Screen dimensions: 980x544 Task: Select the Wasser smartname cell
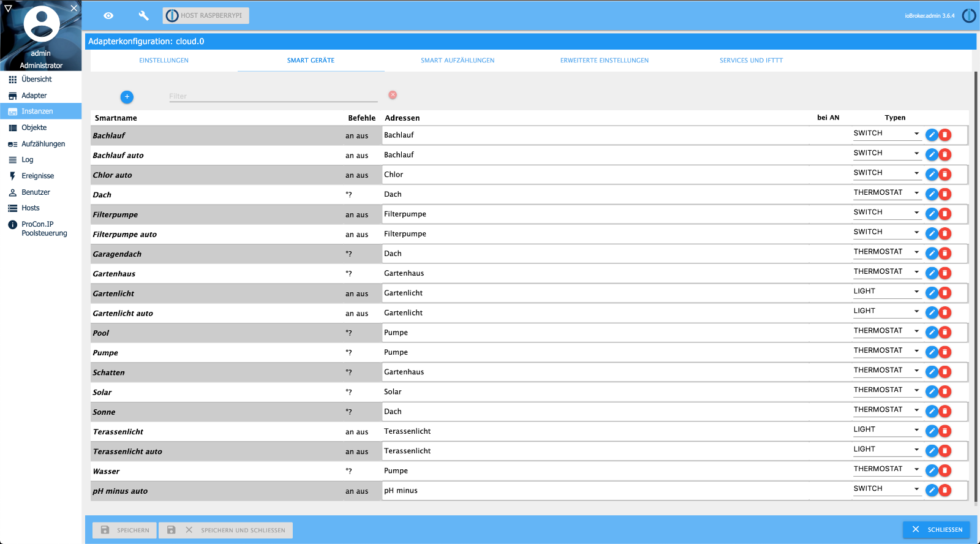click(217, 471)
